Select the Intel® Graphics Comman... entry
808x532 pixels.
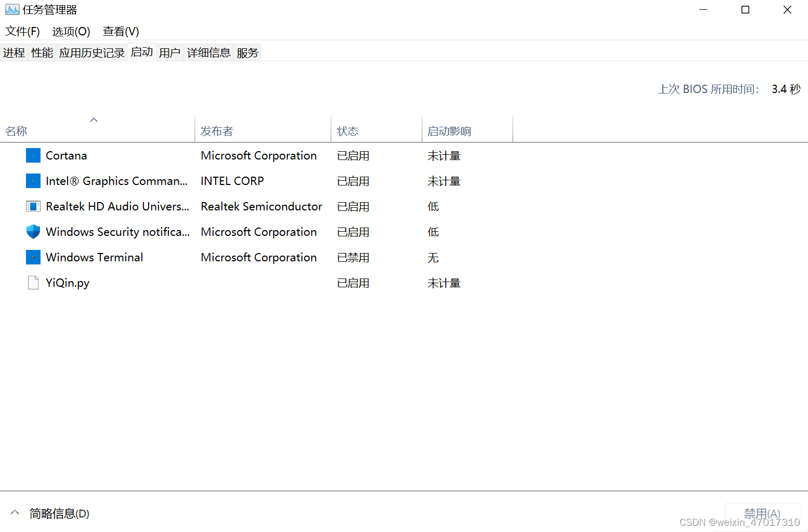116,181
